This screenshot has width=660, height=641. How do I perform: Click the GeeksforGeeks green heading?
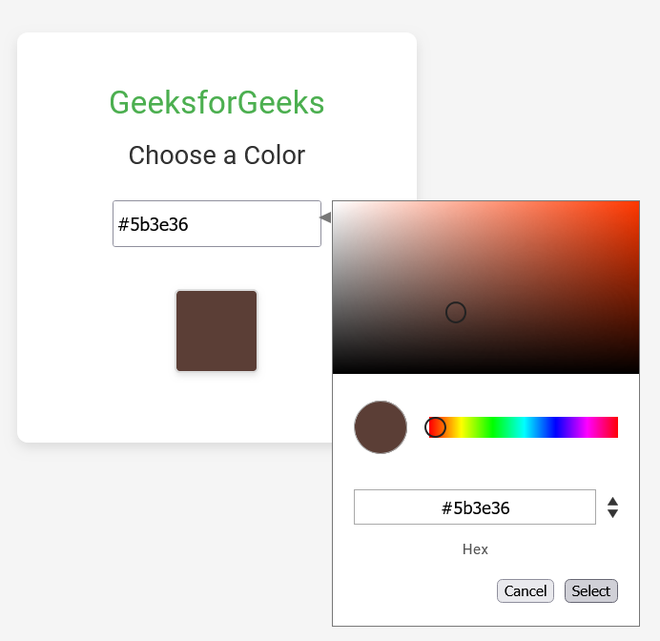(x=217, y=102)
